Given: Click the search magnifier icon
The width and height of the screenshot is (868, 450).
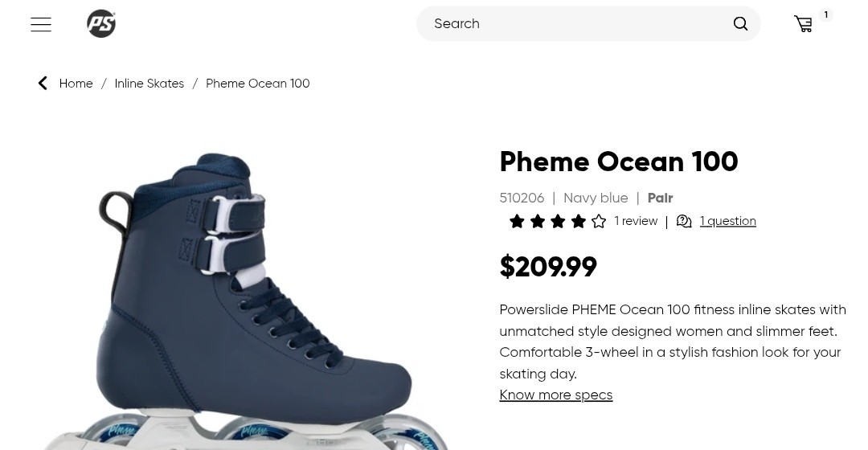Looking at the screenshot, I should pyautogui.click(x=740, y=24).
